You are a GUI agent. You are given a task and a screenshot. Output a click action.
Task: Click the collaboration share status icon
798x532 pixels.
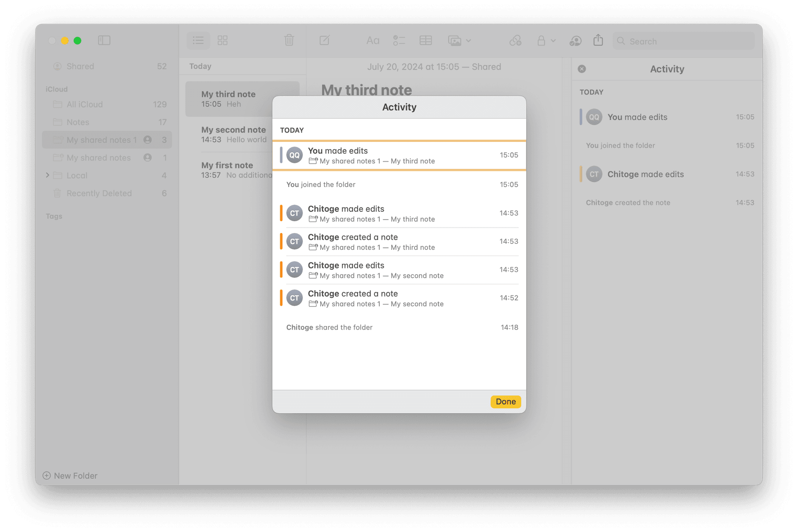point(575,41)
